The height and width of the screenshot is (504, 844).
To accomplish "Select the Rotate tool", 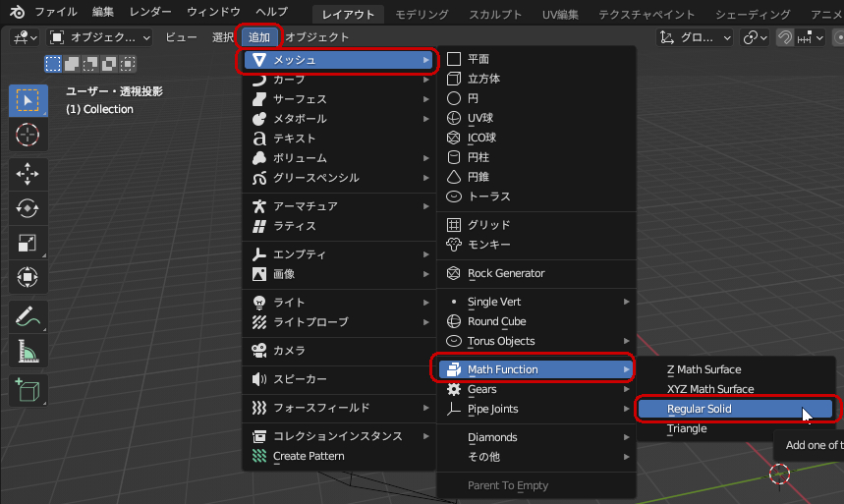I will click(x=28, y=208).
